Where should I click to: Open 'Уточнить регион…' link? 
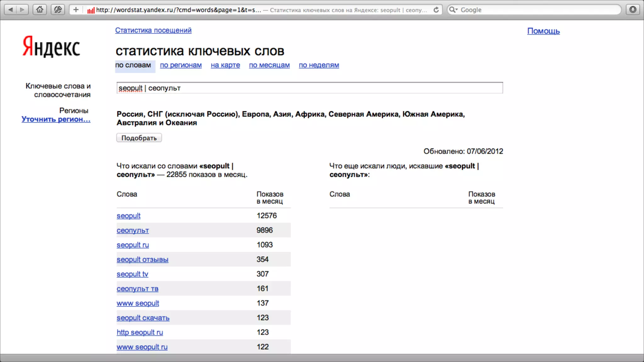point(56,119)
